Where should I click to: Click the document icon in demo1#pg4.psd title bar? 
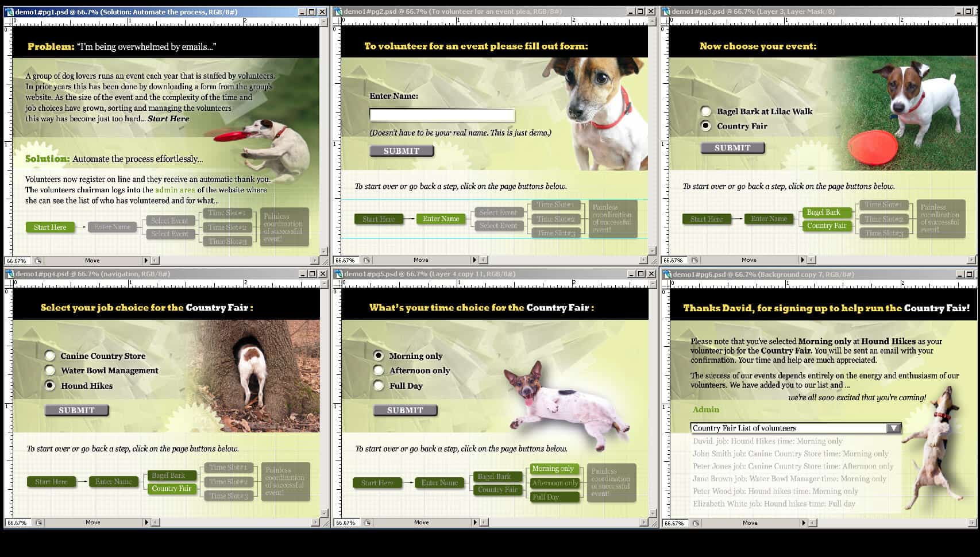pyautogui.click(x=9, y=274)
